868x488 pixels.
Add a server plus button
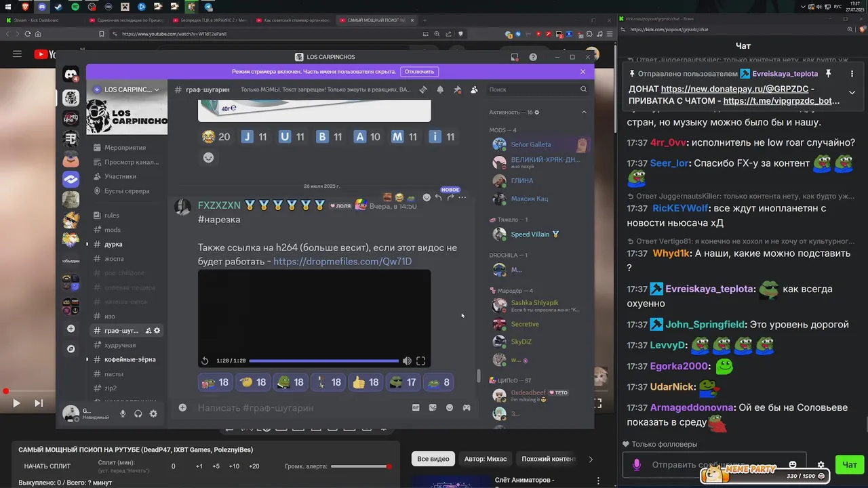point(71,329)
